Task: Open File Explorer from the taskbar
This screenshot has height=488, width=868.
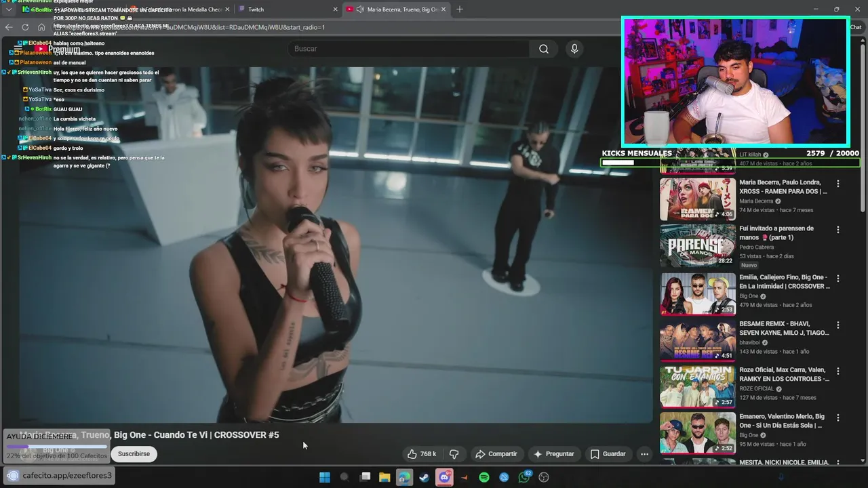Action: click(384, 477)
